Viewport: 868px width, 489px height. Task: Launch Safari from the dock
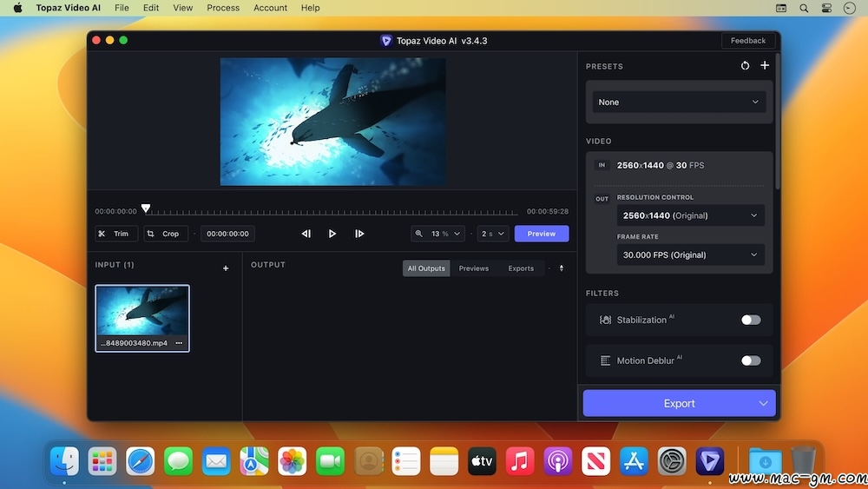pos(140,460)
